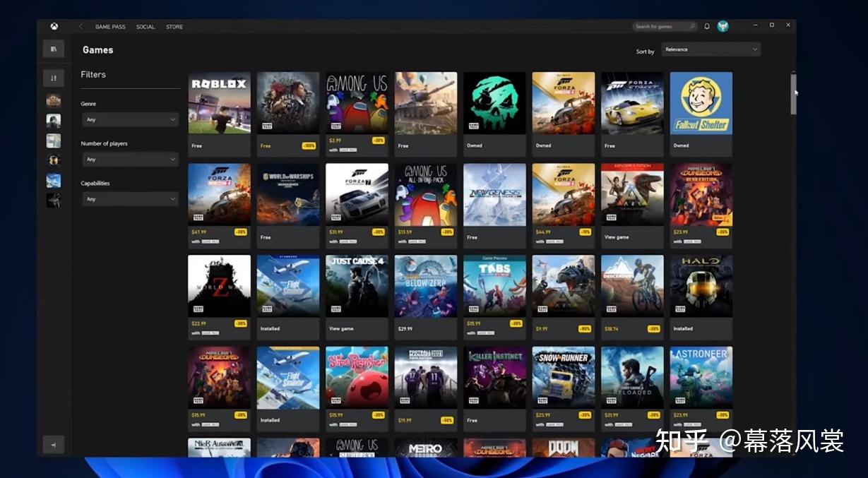Click the sidebar sort arrows icon
Image resolution: width=868 pixels, height=478 pixels.
point(54,78)
